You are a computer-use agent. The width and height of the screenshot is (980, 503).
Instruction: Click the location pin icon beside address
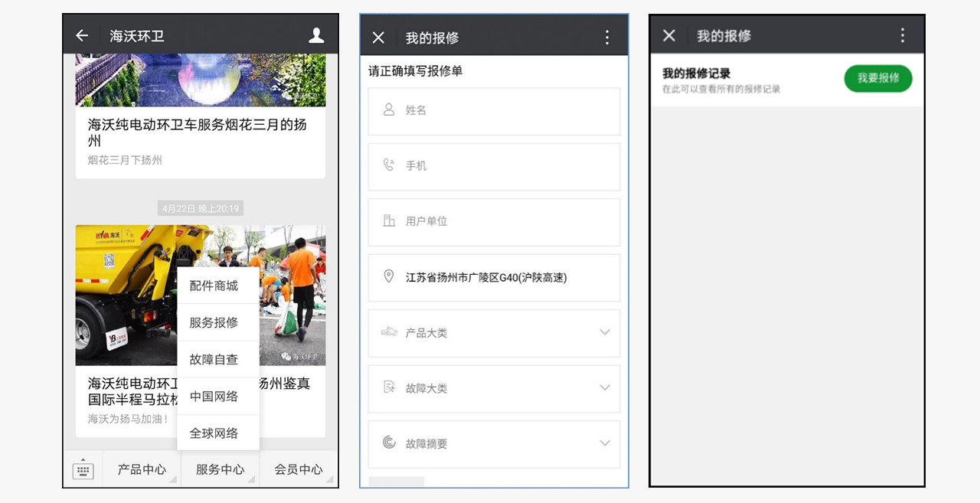pos(389,276)
